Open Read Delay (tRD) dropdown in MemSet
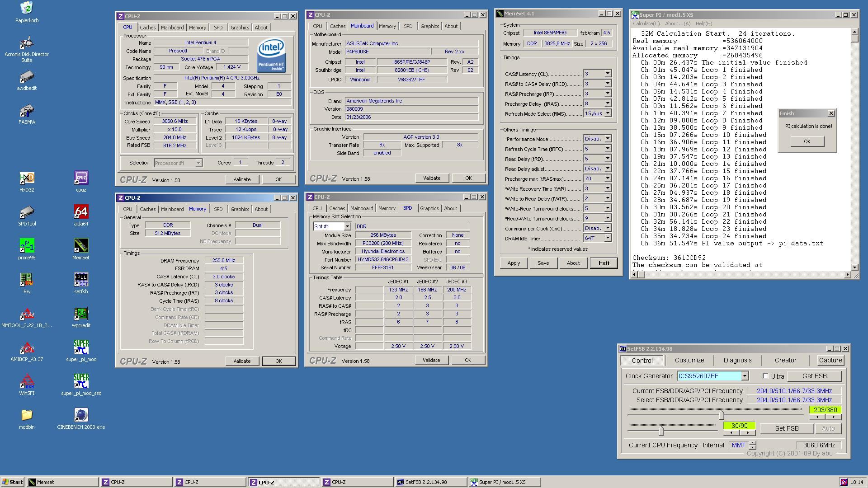868x488 pixels. pyautogui.click(x=608, y=159)
